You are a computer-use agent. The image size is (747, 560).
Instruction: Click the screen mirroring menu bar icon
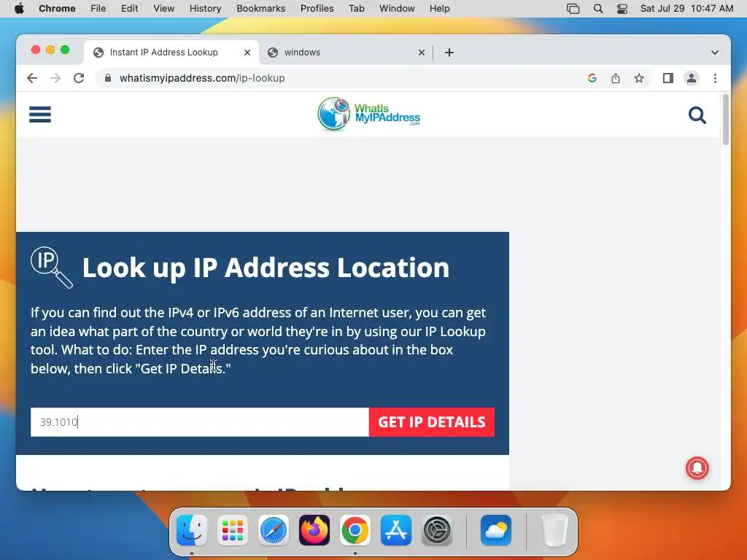point(573,9)
